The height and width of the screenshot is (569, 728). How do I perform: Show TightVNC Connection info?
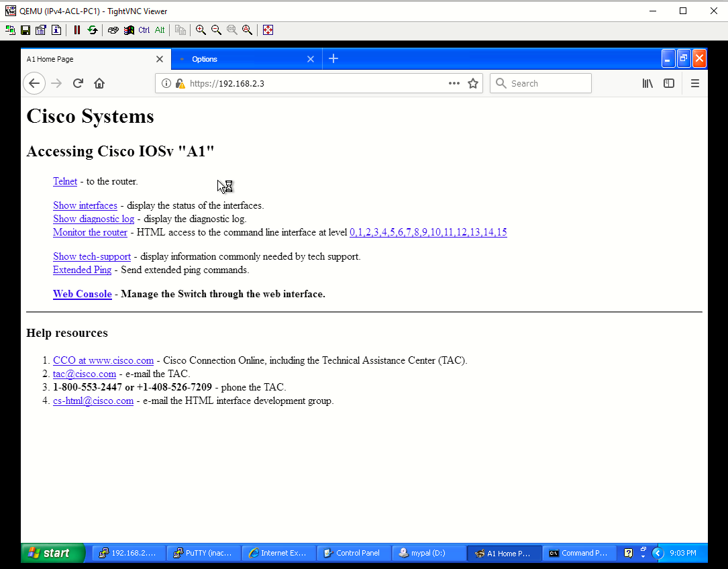click(56, 30)
